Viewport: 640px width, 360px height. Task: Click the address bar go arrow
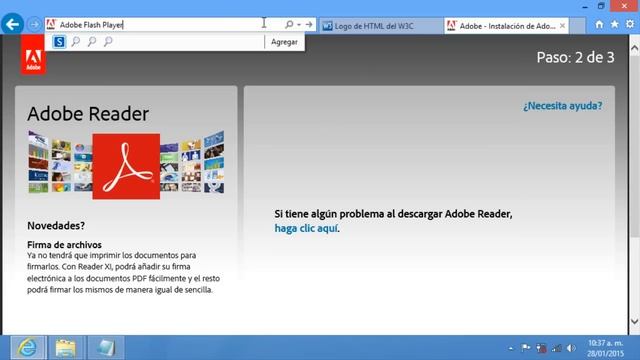[x=309, y=24]
